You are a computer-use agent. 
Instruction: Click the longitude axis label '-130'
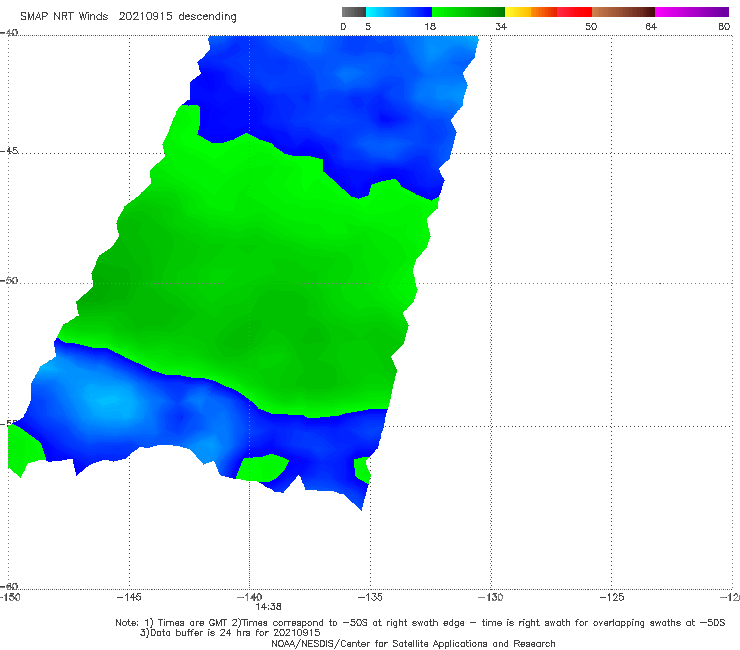[x=491, y=597]
